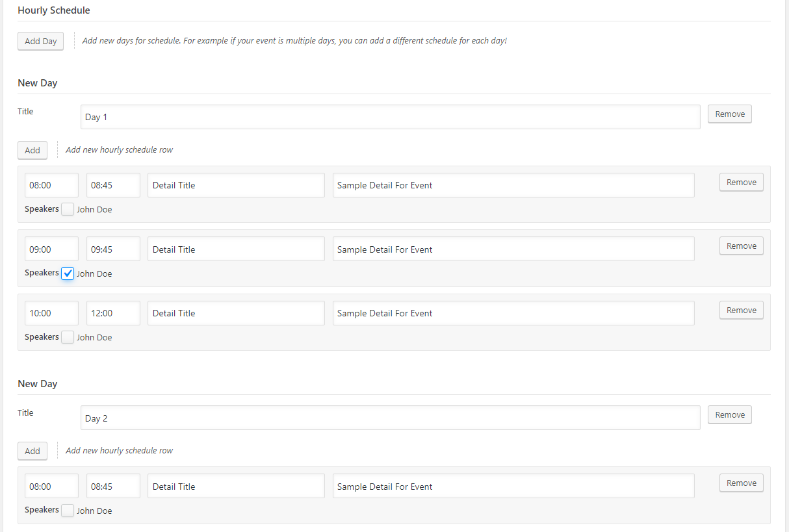Screen dimensions: 789x532
Task: Edit the Day 2 title field
Action: coord(390,418)
